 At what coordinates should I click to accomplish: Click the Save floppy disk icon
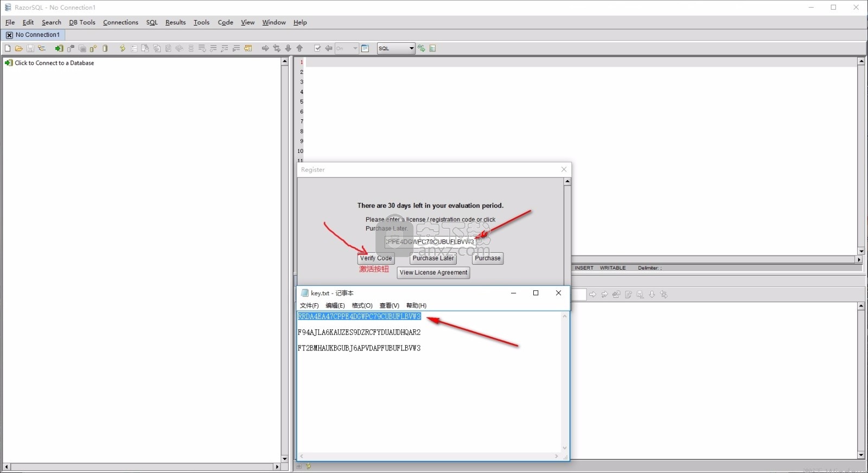(30, 48)
